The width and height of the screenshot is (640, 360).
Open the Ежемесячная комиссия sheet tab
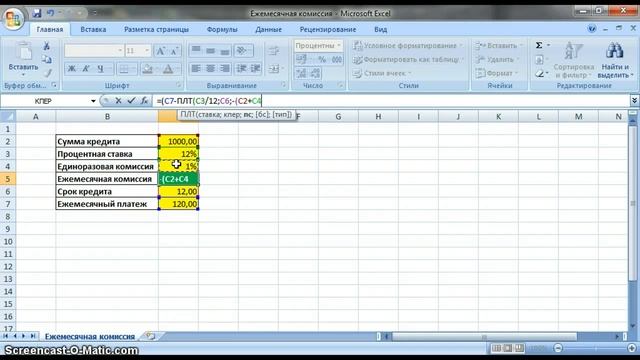click(x=90, y=336)
